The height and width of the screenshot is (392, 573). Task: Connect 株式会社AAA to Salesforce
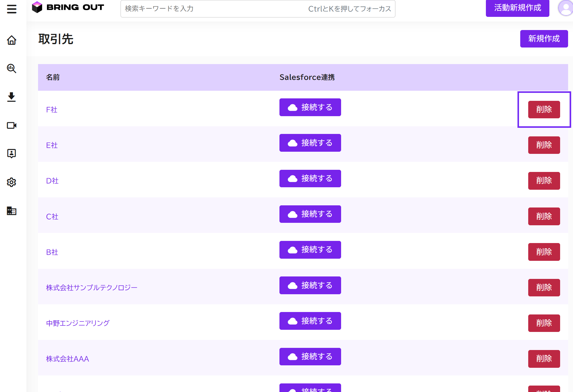[310, 356]
